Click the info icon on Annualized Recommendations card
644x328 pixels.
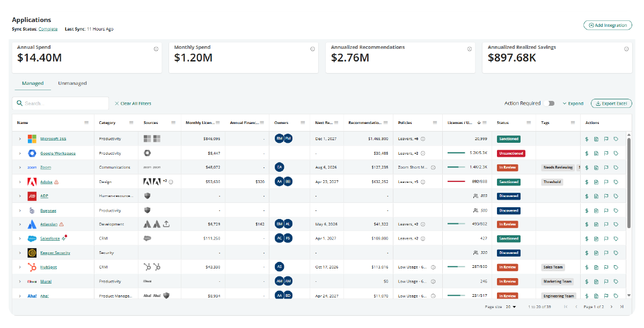469,49
